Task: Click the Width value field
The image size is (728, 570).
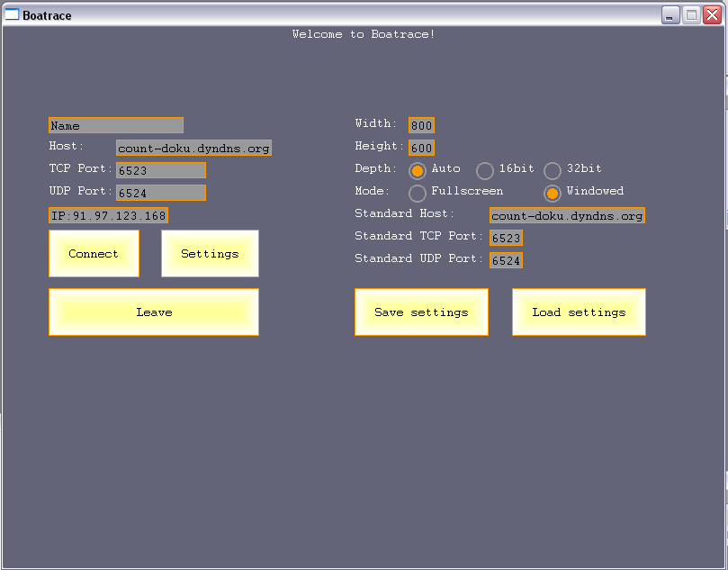Action: (x=421, y=125)
